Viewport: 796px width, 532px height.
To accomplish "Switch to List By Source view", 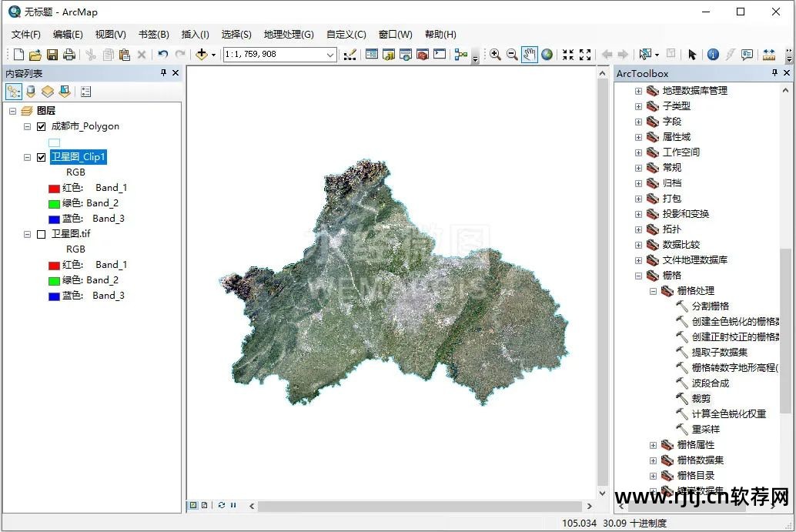I will pyautogui.click(x=31, y=92).
